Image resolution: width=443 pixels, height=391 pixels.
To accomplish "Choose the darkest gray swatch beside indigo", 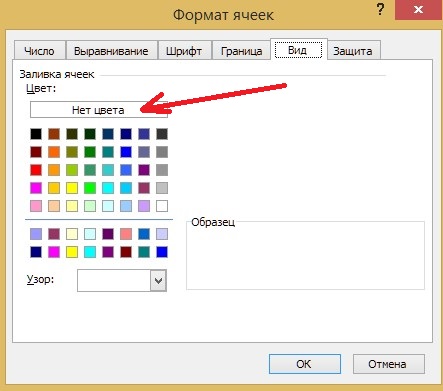I will (162, 134).
